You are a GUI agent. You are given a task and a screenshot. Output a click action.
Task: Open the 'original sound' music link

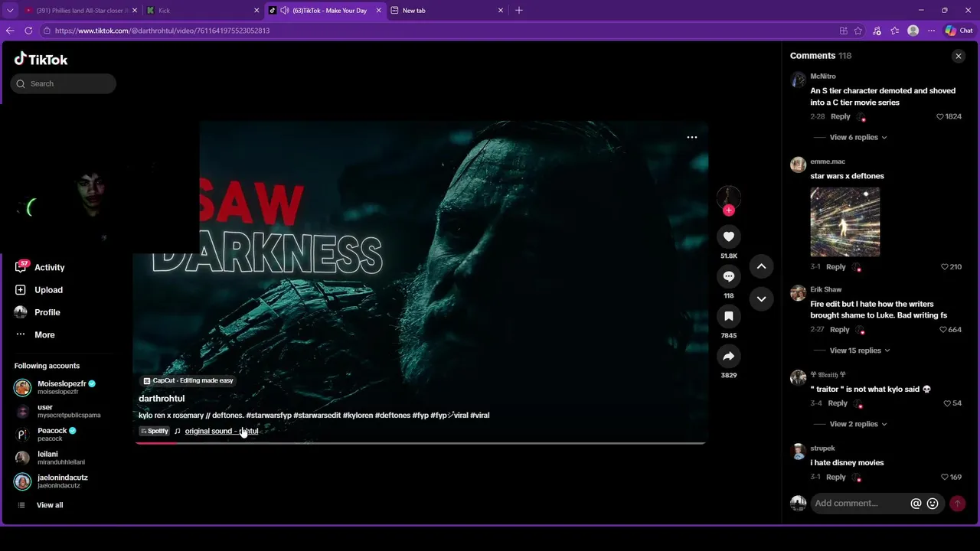(221, 431)
